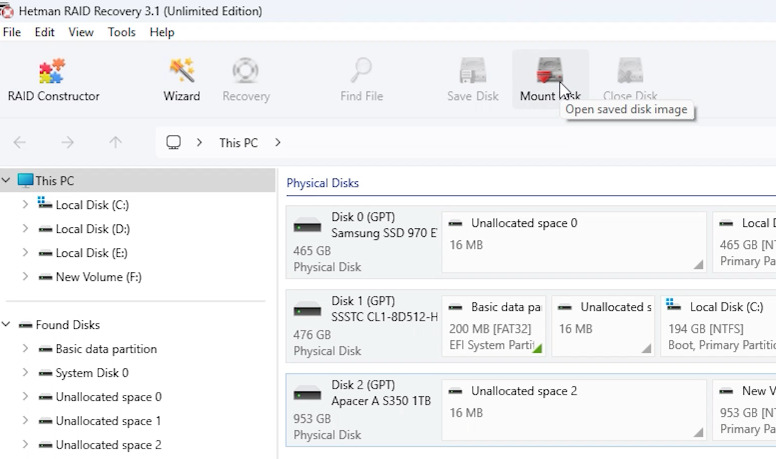Go up one level arrow
This screenshot has height=459, width=776.
[115, 143]
